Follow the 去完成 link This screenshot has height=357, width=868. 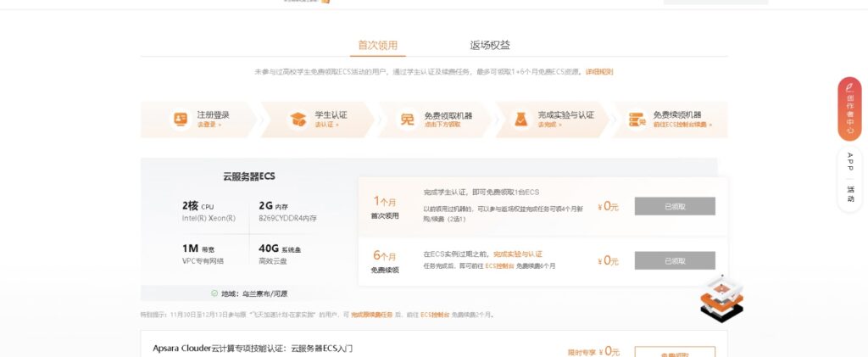pyautogui.click(x=549, y=126)
